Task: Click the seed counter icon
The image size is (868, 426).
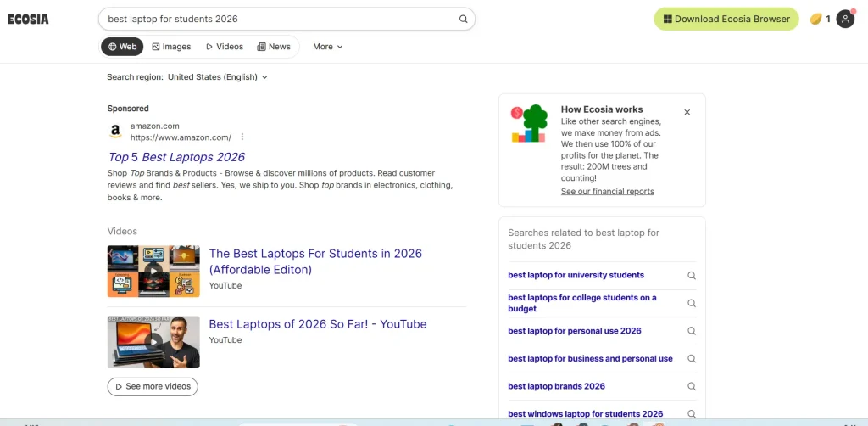Action: [815, 19]
